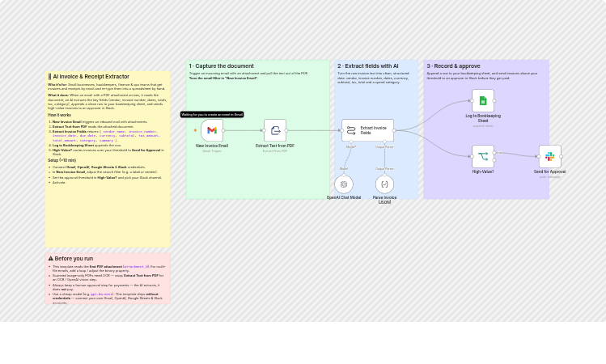Select the Parse Invoice (JSON) parser node
Screen dimensions: 606x364
(384, 184)
